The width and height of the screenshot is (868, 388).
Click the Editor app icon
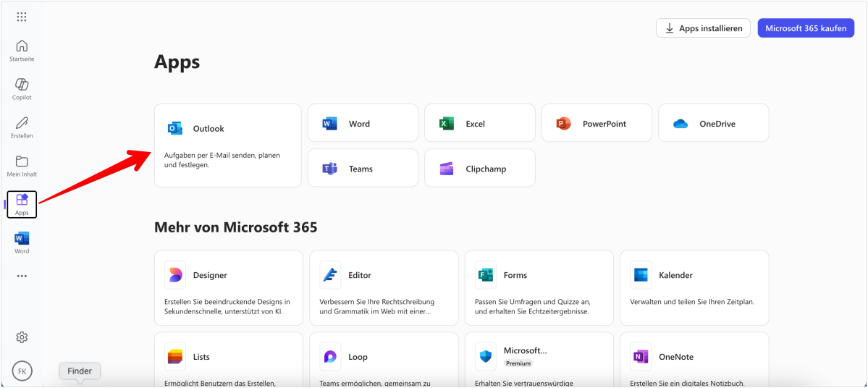[x=331, y=275]
